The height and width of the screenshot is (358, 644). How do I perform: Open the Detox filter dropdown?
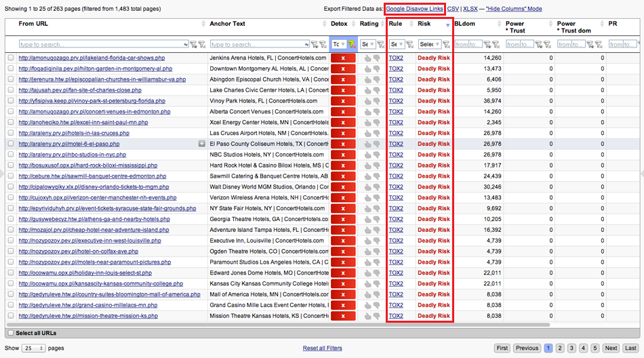click(x=339, y=44)
